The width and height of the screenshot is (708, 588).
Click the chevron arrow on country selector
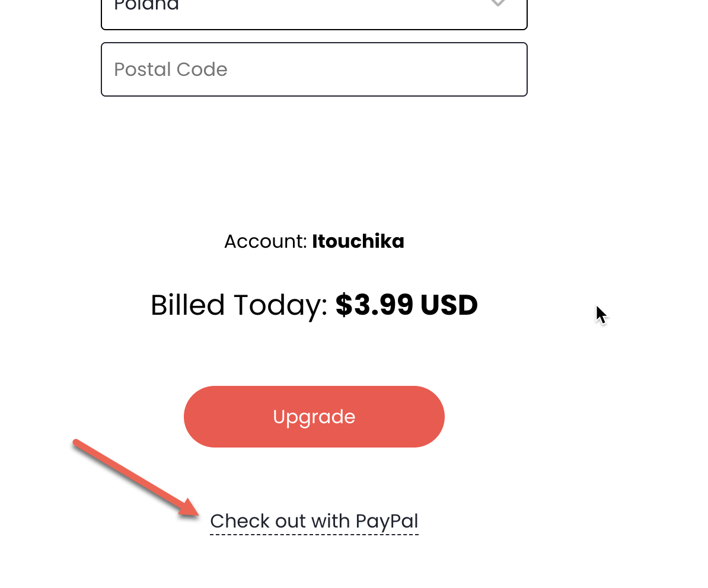497,3
